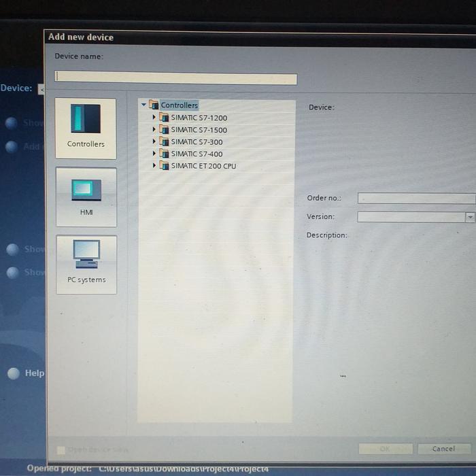Click the Order no. field
This screenshot has height=476, width=476.
pos(416,199)
